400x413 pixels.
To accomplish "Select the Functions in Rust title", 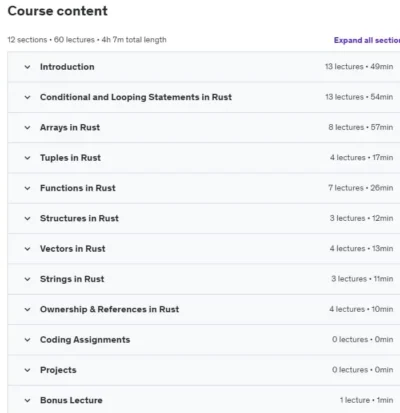I will [x=78, y=188].
